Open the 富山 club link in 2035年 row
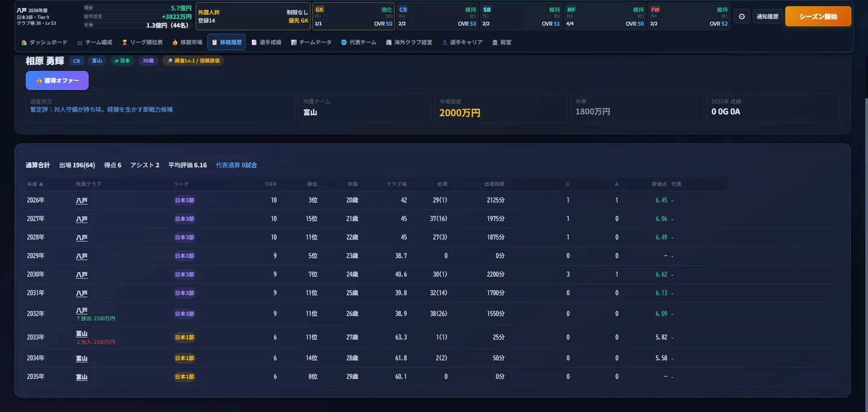The height and width of the screenshot is (412, 868). point(81,377)
